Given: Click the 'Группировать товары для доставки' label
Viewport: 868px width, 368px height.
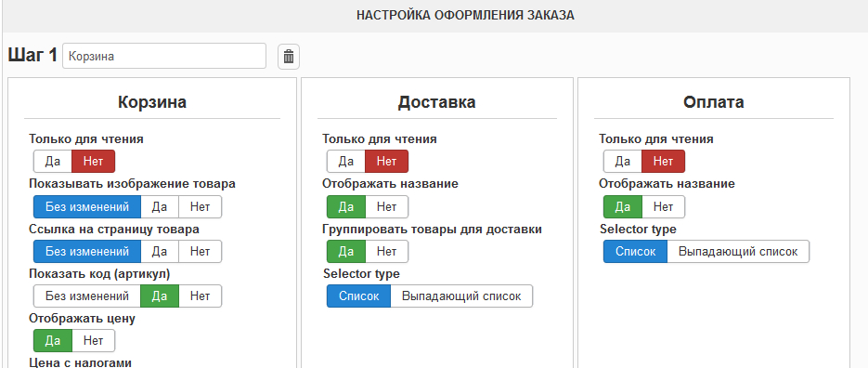Looking at the screenshot, I should 432,229.
